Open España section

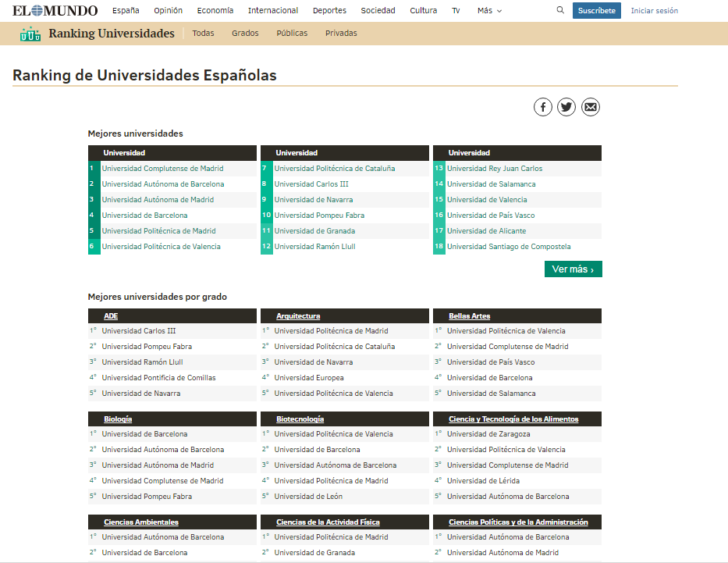[126, 10]
